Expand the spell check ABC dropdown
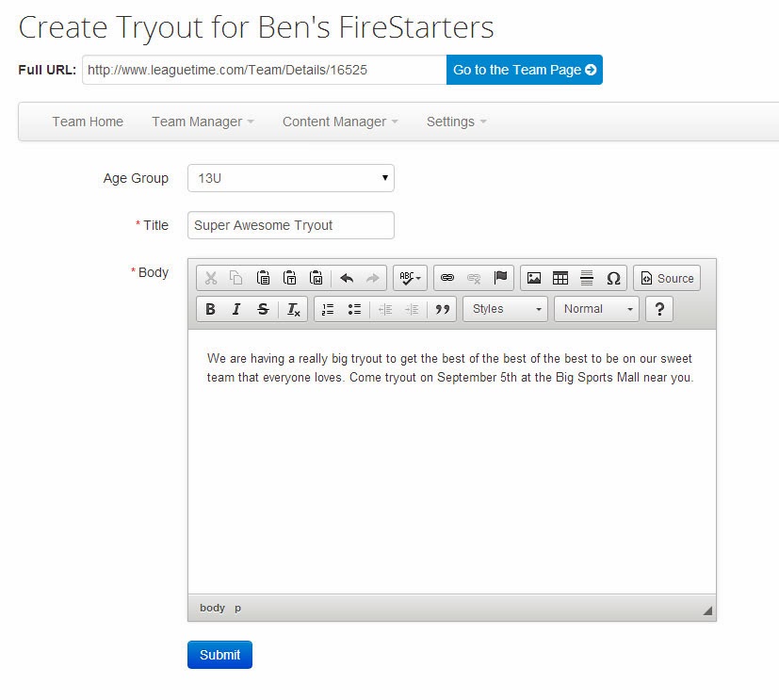Image resolution: width=779 pixels, height=700 pixels. 410,278
